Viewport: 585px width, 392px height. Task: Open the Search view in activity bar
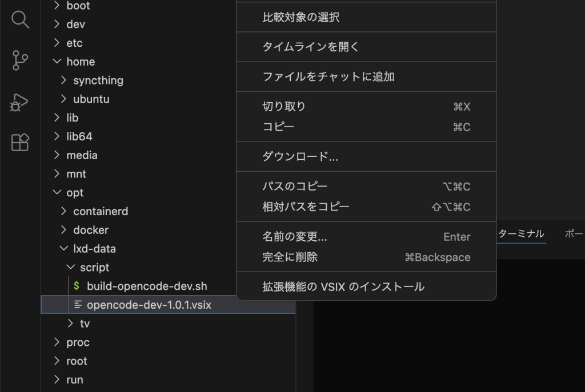(x=20, y=20)
